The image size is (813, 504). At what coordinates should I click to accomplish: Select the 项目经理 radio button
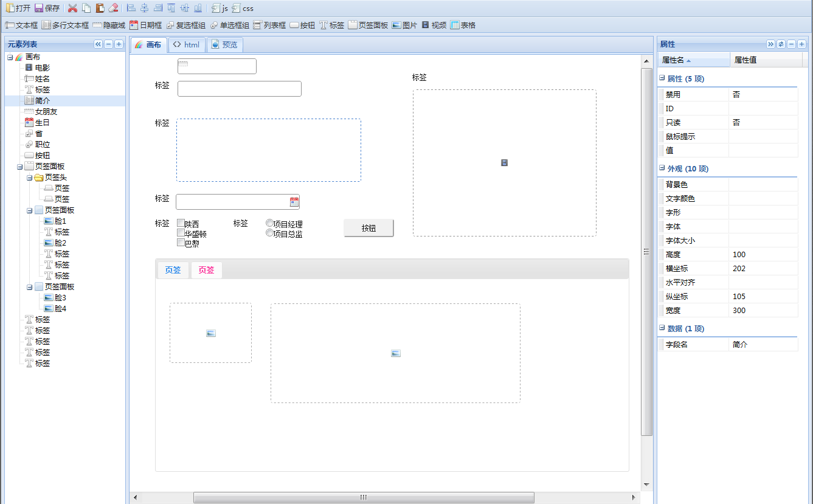269,221
